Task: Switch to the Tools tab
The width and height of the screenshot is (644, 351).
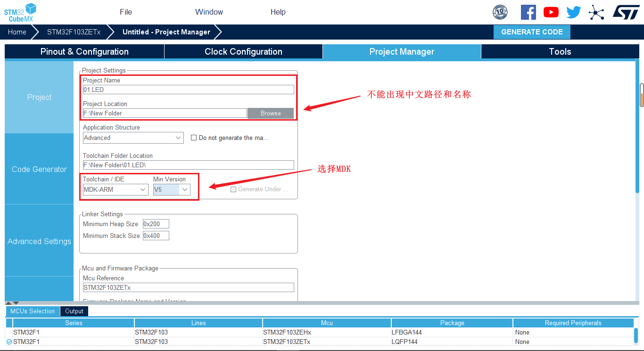Action: pyautogui.click(x=560, y=52)
